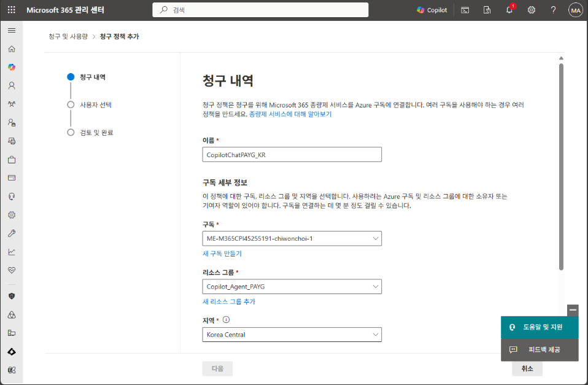The width and height of the screenshot is (588, 385).
Task: Open Reports chart icon in sidebar
Action: tap(12, 252)
